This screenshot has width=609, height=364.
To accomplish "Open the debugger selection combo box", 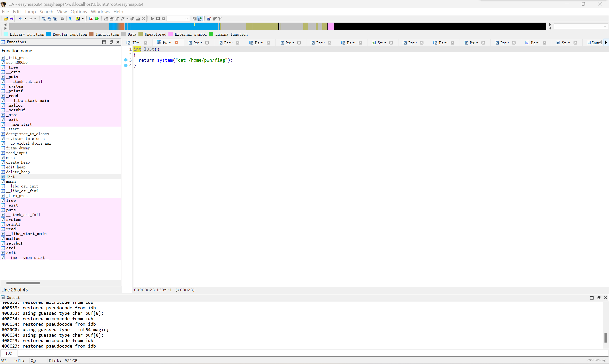I will coord(178,19).
